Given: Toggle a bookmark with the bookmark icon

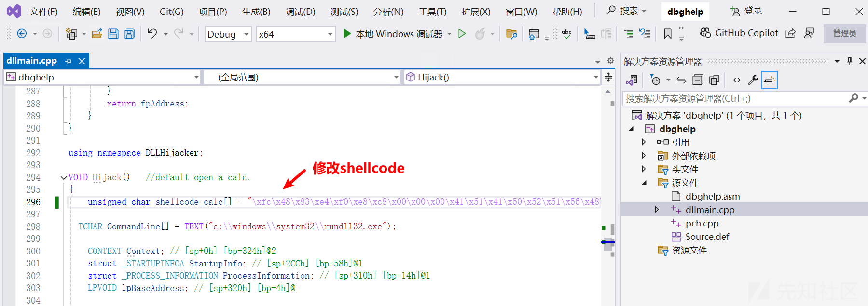Looking at the screenshot, I should [x=668, y=34].
